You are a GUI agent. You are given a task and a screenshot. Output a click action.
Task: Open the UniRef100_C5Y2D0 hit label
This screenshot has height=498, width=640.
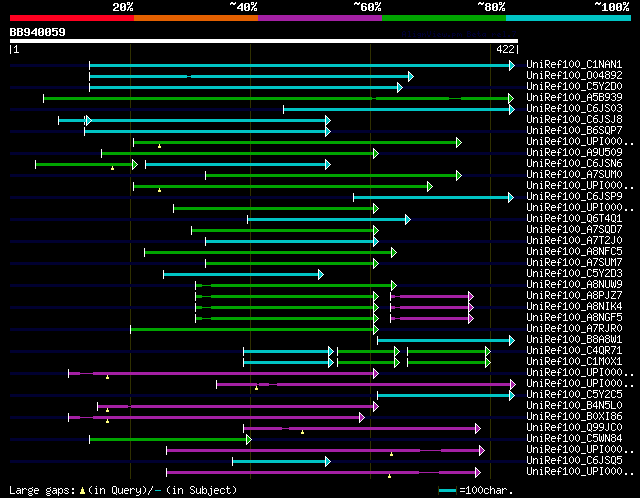click(574, 86)
